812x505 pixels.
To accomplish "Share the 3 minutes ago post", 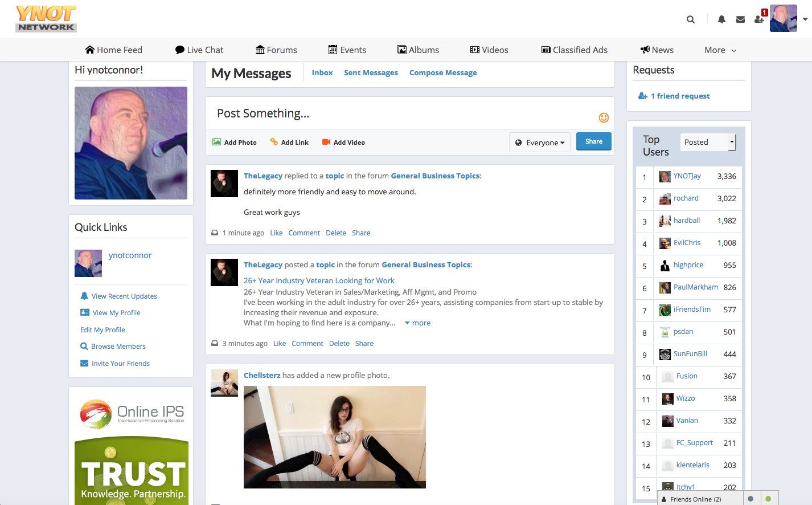I will point(364,343).
